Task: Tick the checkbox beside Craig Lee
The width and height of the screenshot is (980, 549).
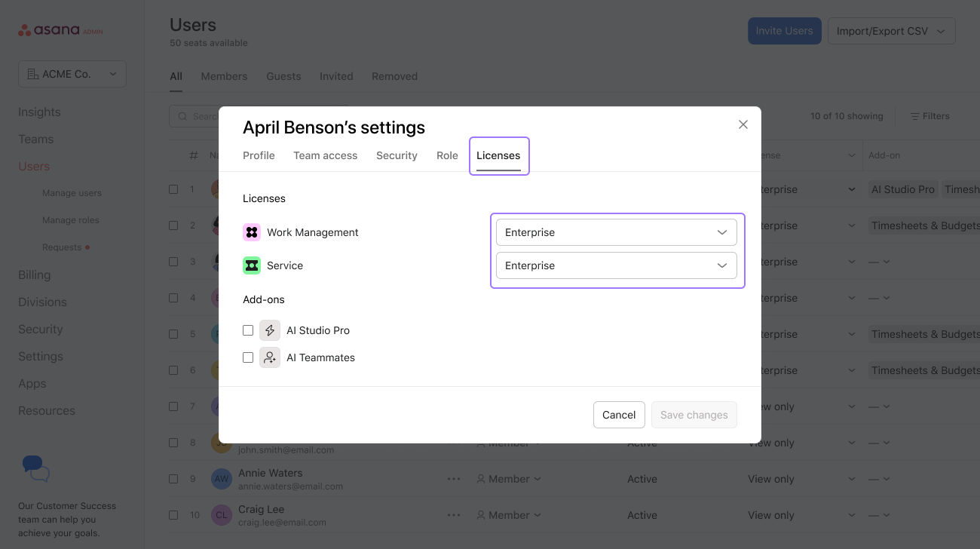Action: [173, 515]
